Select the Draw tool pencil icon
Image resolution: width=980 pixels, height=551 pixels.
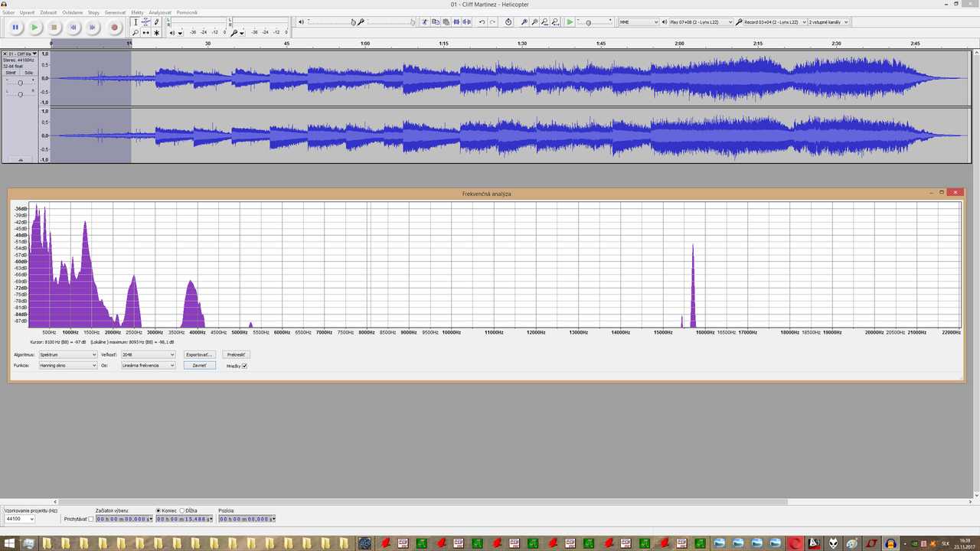point(156,23)
